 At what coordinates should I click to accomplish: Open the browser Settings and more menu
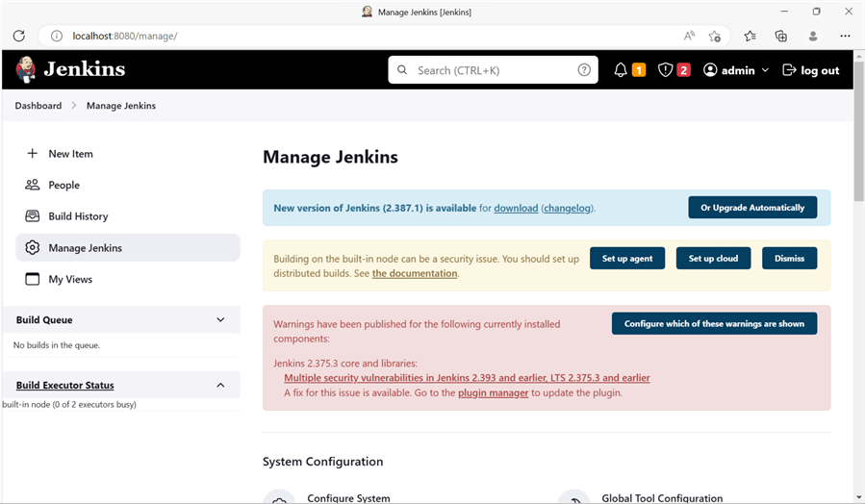tap(845, 36)
